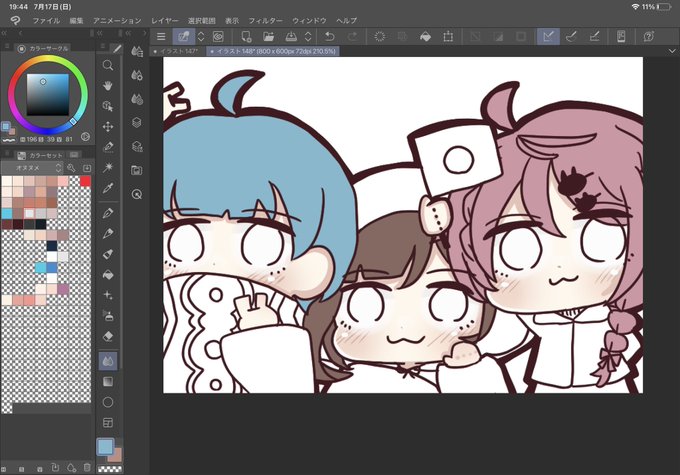Open the Clip Studio logo menu
This screenshot has height=475, width=680.
[15, 20]
